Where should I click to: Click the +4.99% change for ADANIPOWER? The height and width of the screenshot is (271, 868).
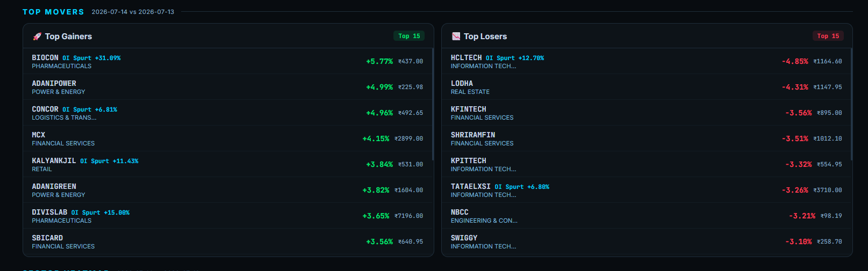click(379, 87)
